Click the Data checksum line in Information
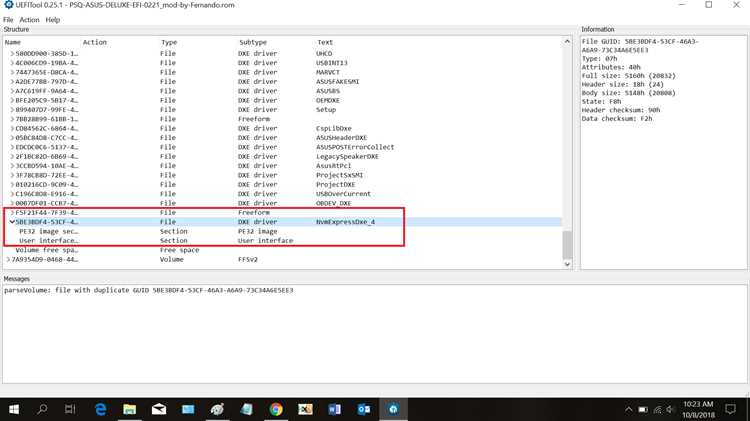 617,119
